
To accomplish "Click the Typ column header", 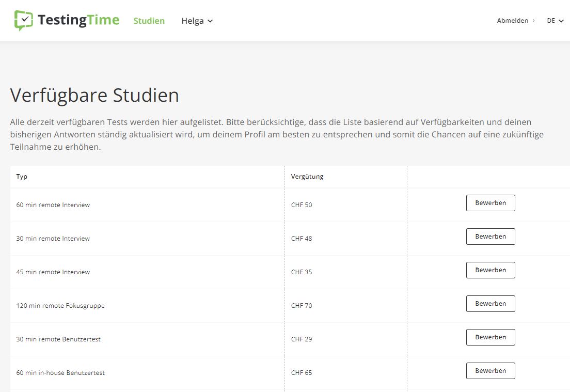I will click(22, 177).
